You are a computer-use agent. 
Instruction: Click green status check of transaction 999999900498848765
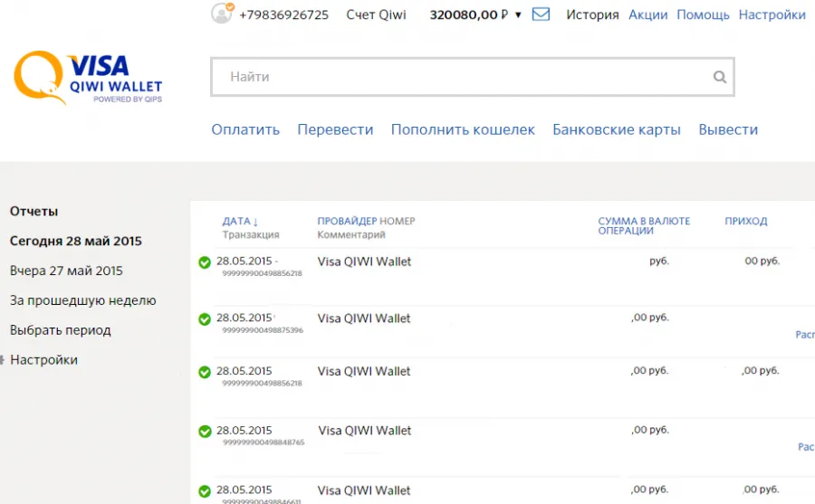[205, 432]
